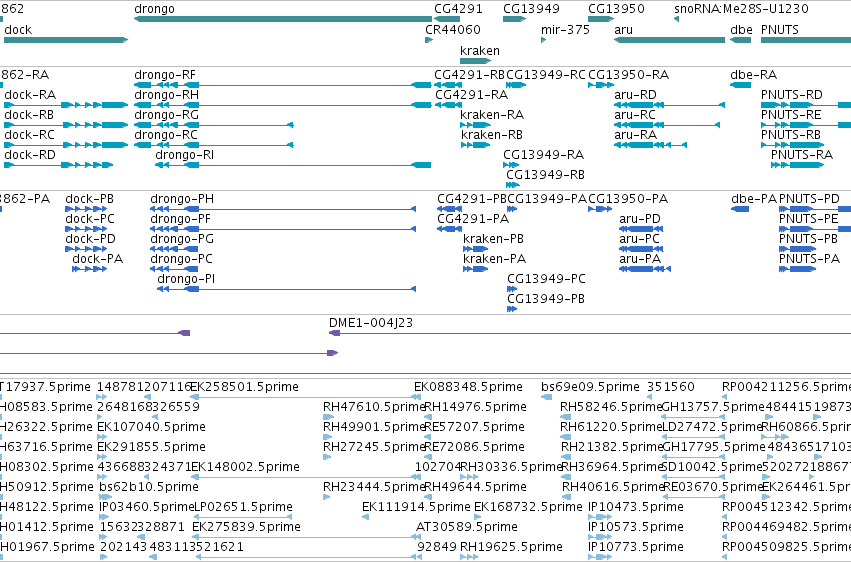
Task: Select the CG4291 gene label
Action: point(458,9)
